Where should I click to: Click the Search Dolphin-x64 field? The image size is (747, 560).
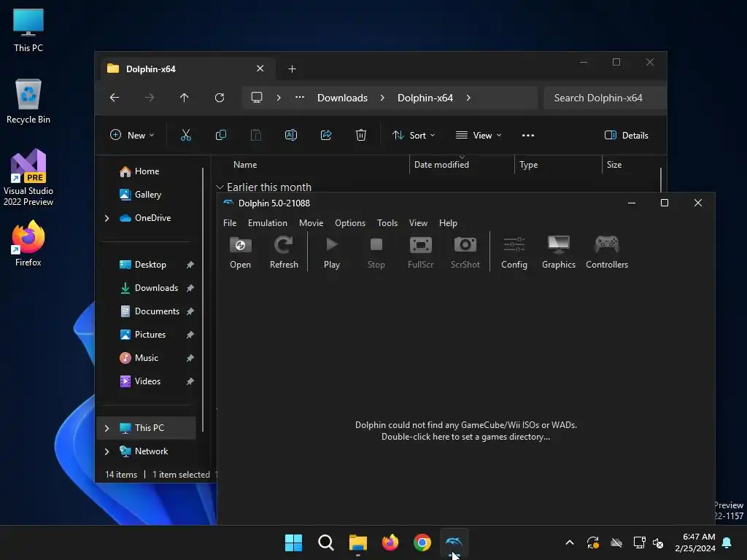pyautogui.click(x=605, y=98)
